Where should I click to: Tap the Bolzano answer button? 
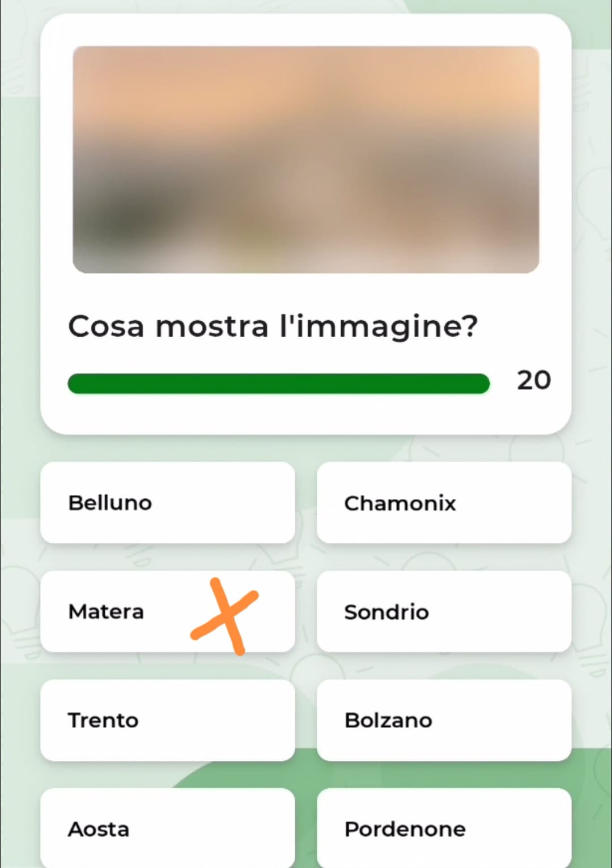point(444,720)
